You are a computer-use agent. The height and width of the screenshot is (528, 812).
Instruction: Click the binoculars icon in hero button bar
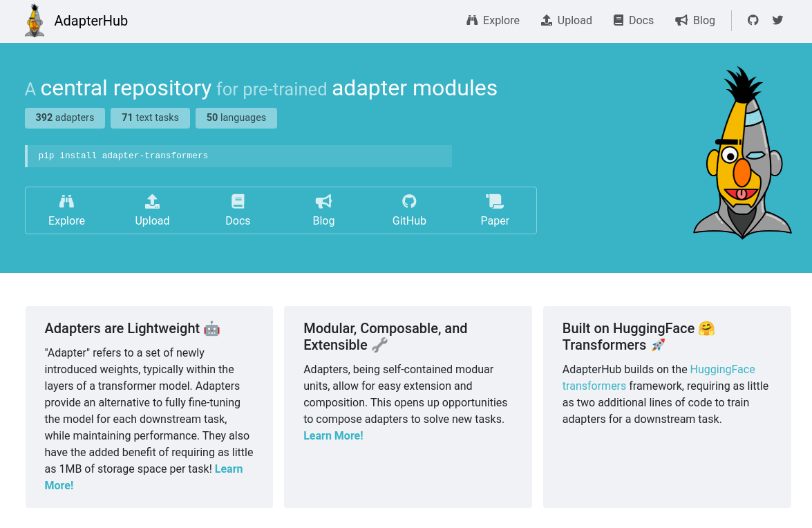(x=67, y=201)
